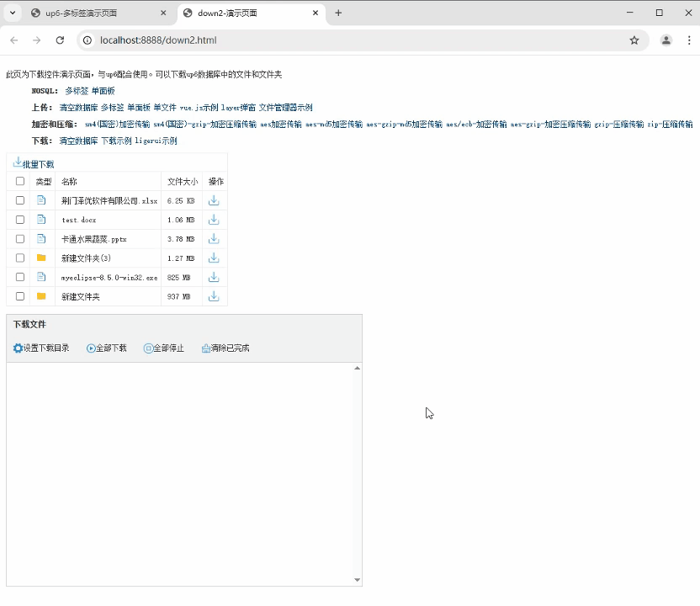Click the 批量下载 batch download button

pyautogui.click(x=34, y=163)
